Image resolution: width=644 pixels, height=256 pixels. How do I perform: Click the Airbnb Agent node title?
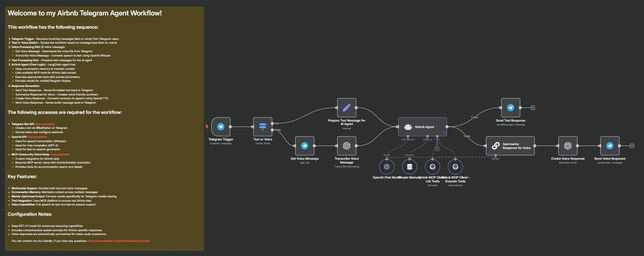424,127
